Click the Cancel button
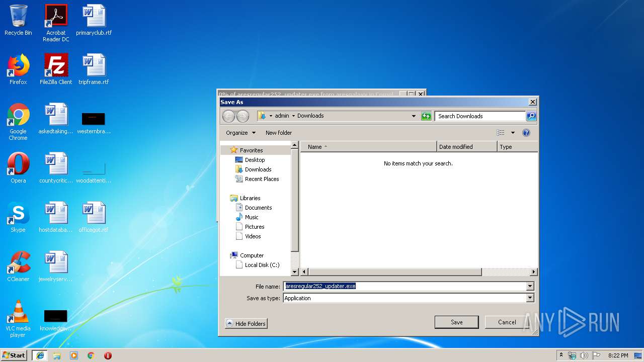Screen dimensions: 644x362 [507, 322]
